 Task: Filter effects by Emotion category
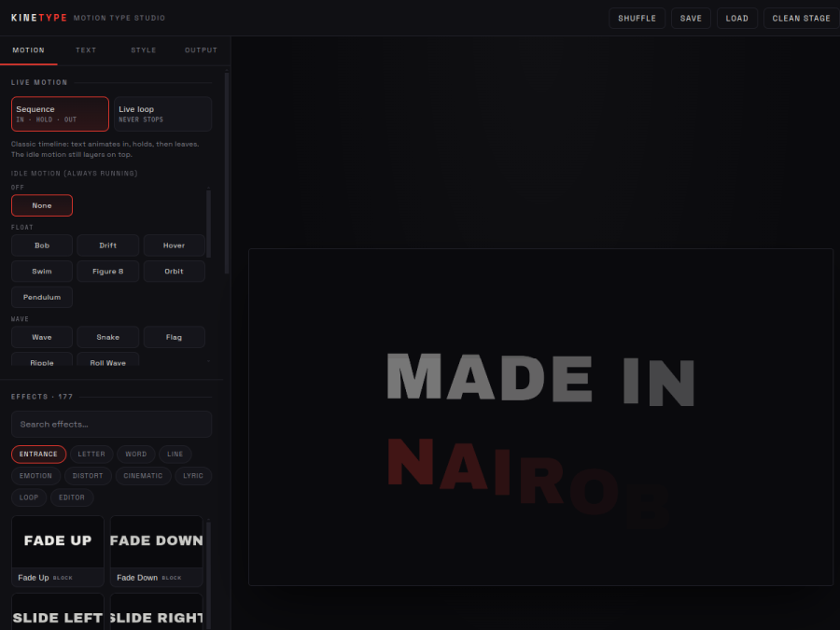(35, 476)
